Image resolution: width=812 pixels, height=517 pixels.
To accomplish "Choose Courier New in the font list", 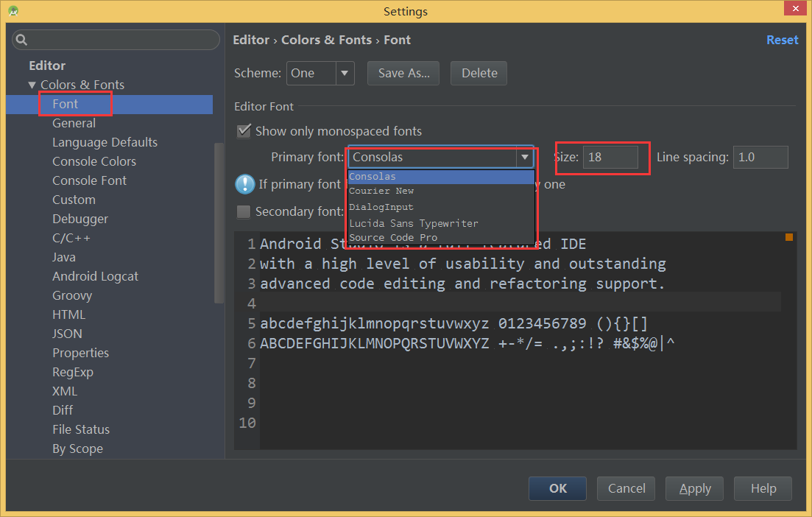I will pos(441,191).
